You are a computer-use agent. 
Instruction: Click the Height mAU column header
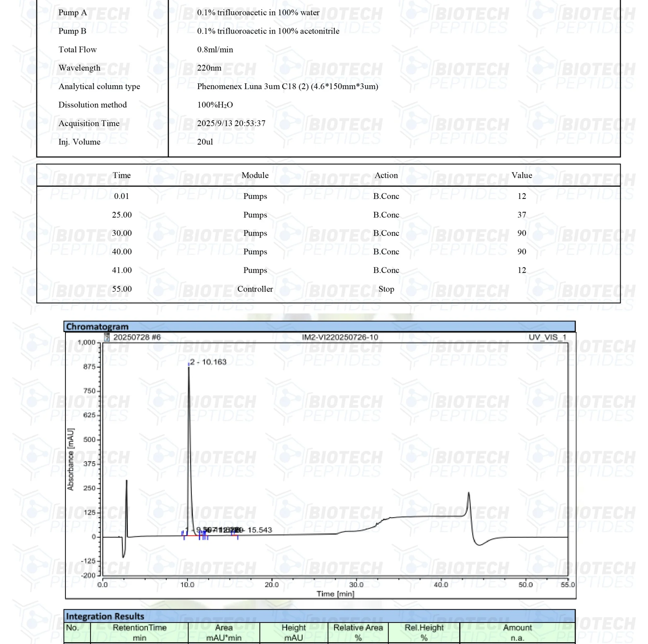coord(294,632)
